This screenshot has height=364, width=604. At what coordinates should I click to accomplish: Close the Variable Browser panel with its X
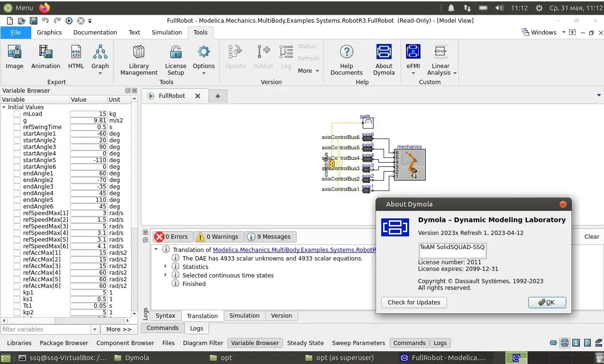tap(135, 91)
